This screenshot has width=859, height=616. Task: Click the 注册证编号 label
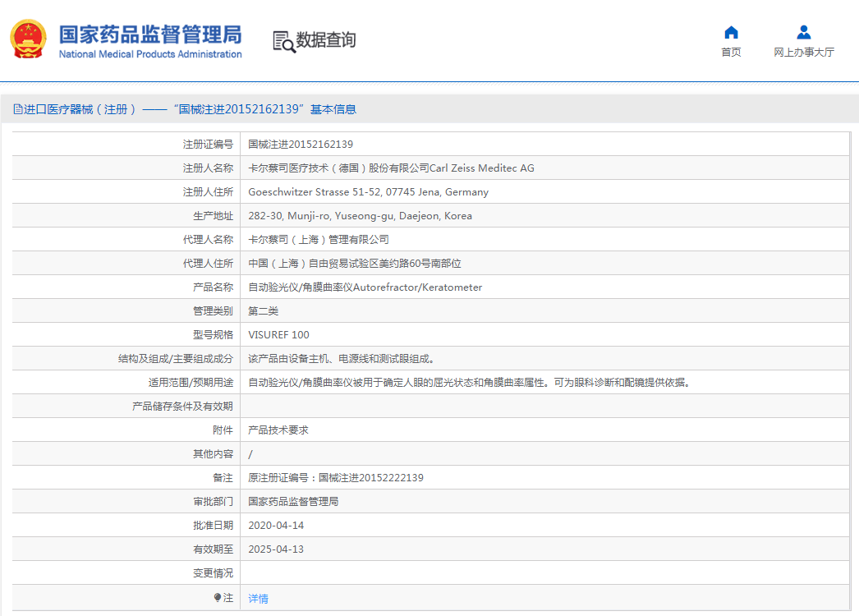pyautogui.click(x=208, y=144)
